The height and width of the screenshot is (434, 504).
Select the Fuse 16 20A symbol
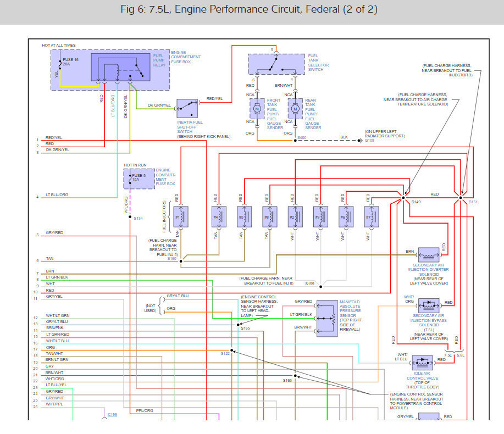[60, 64]
